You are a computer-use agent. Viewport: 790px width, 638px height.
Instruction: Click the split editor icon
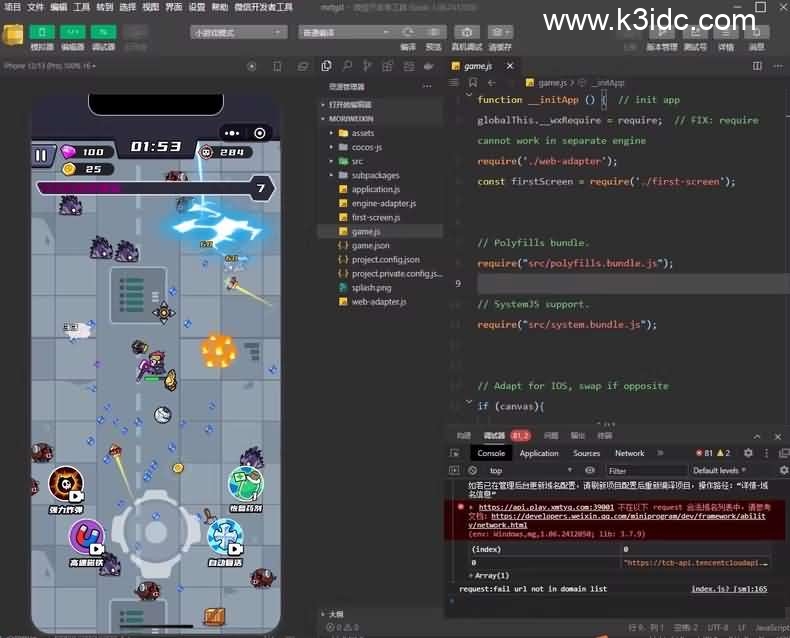pos(757,66)
